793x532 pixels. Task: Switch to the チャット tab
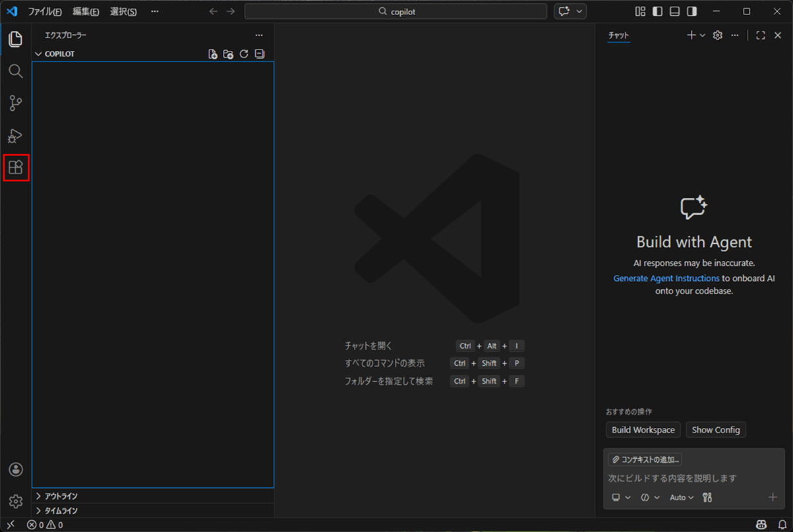click(618, 35)
